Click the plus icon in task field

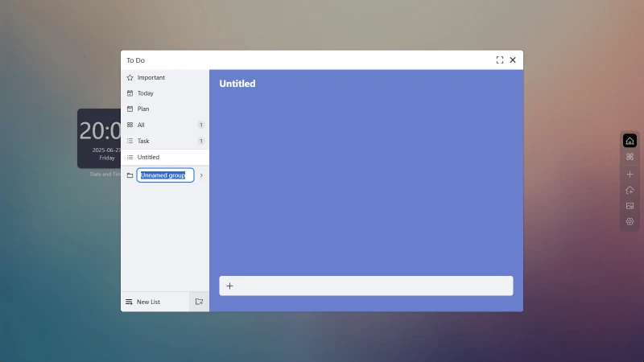pos(229,286)
